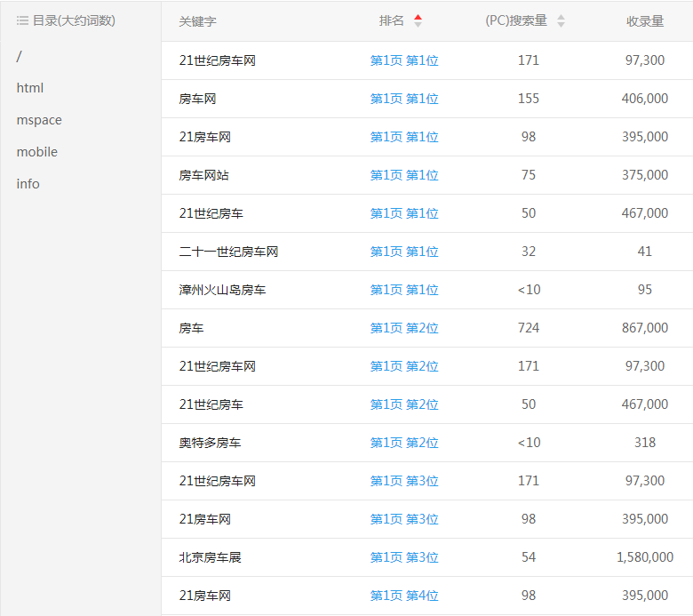Click the 收录量 column header
Viewport: 693px width, 616px height.
click(x=644, y=21)
